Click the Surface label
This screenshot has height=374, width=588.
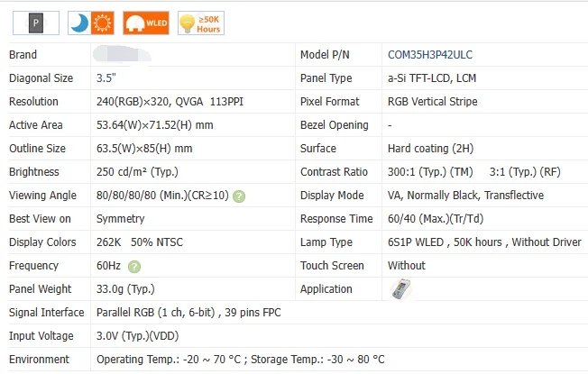[x=318, y=149]
